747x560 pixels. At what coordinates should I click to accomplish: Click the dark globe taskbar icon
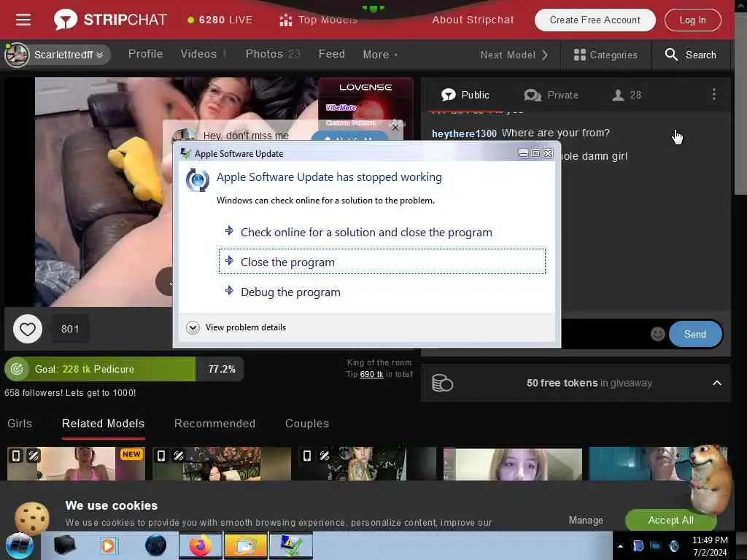(x=156, y=545)
